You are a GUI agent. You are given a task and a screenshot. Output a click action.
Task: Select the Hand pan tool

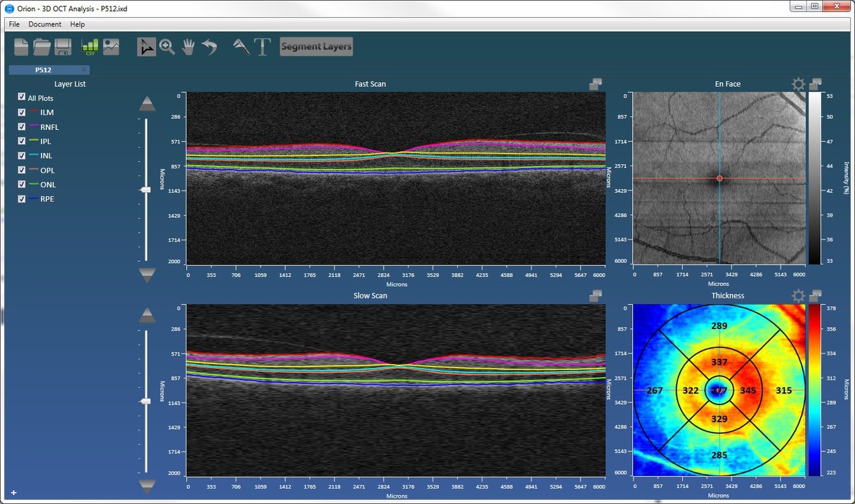click(x=189, y=46)
